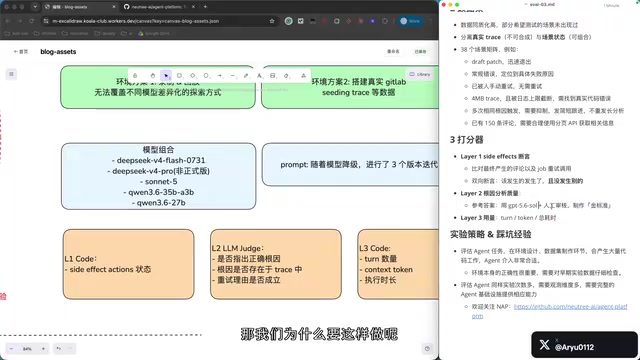Select the selection arrow tool

(166, 76)
